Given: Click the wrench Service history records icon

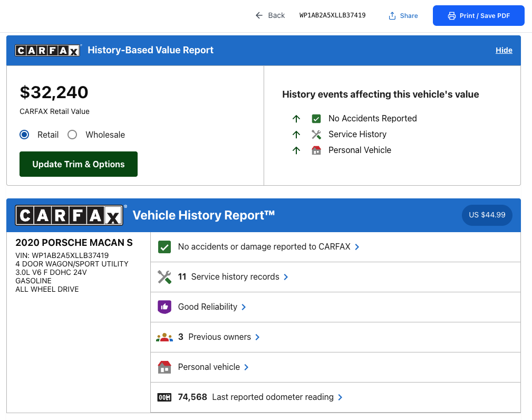Looking at the screenshot, I should tap(165, 277).
